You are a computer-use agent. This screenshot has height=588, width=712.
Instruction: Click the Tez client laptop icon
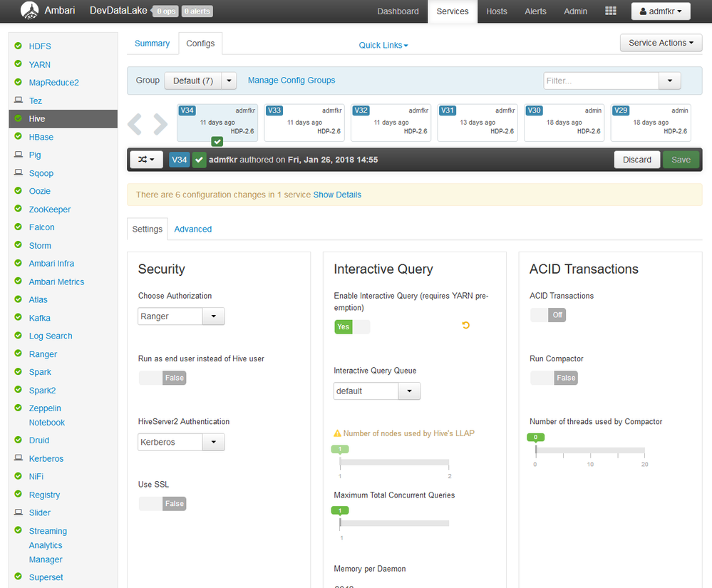click(19, 100)
